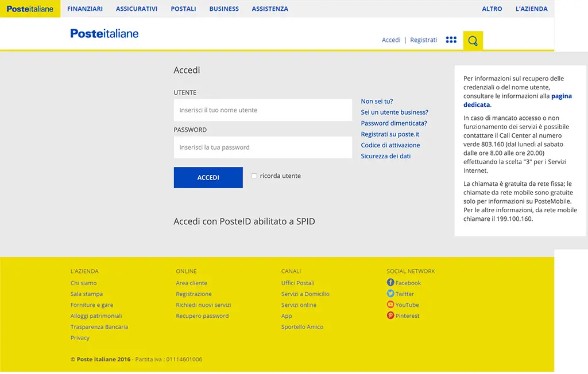588x374 pixels.
Task: Click Accedi con PosteID abilitato a SPID
Action: (x=244, y=221)
